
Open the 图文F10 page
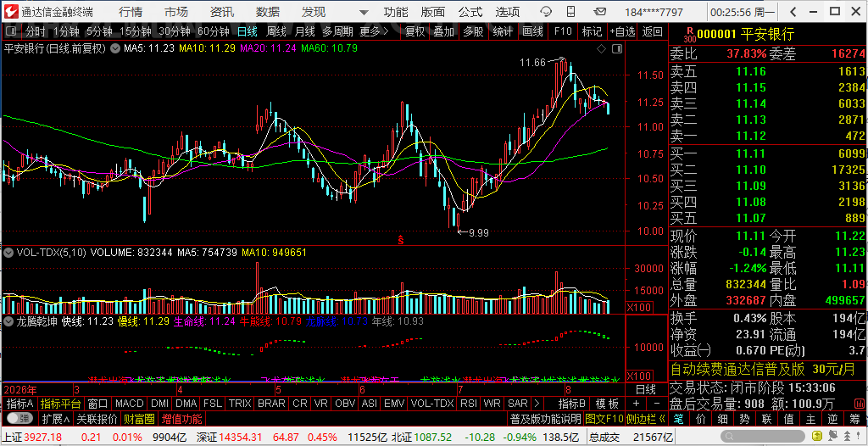pos(604,418)
